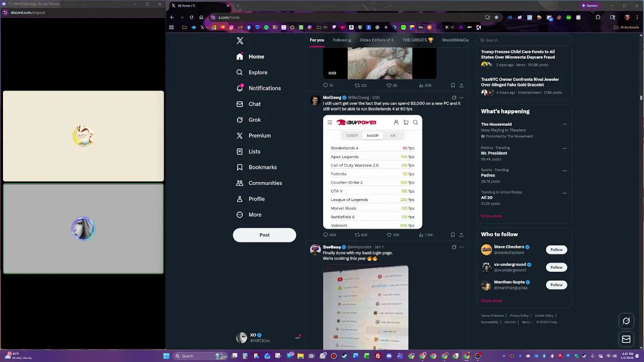This screenshot has width=644, height=362.
Task: Repost MoiDawg's post (642 reposts)
Action: click(361, 235)
